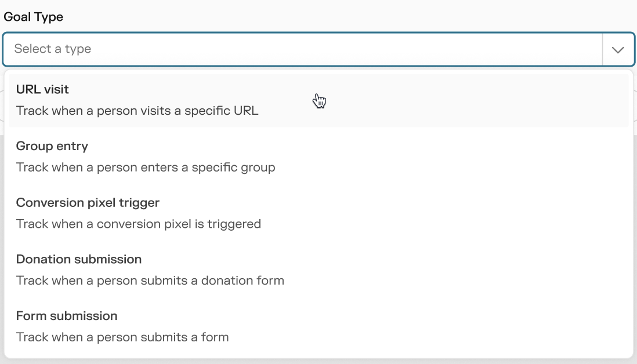637x364 pixels.
Task: Click the 'Group entry' heading text
Action: pos(52,146)
